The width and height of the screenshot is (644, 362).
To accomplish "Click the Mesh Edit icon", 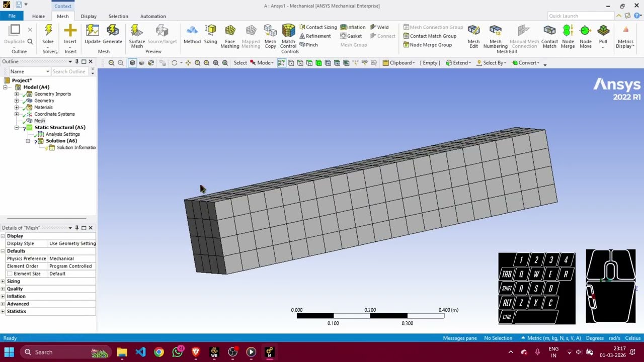I will 473,31.
